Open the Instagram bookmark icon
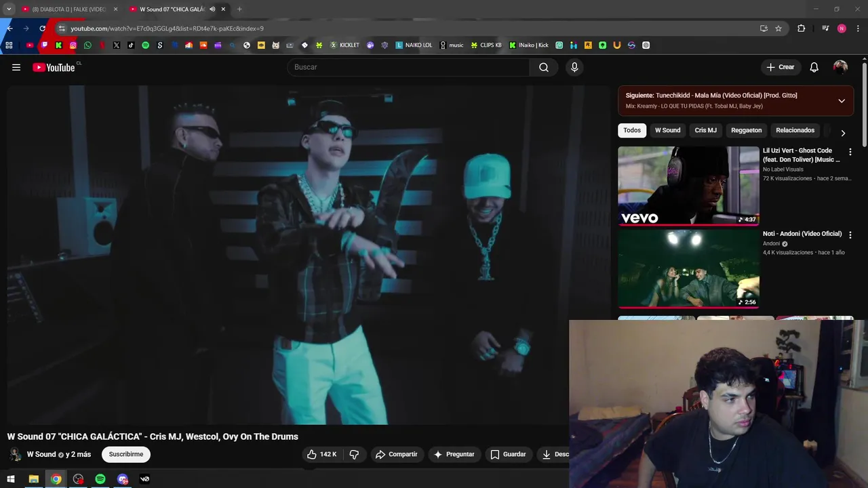Viewport: 868px width, 488px height. coord(73,45)
